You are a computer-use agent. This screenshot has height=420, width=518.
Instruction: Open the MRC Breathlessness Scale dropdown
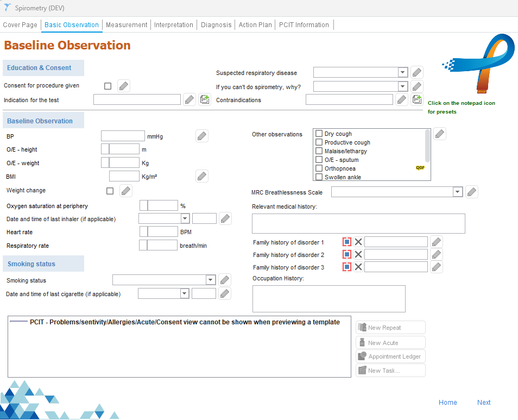[458, 192]
